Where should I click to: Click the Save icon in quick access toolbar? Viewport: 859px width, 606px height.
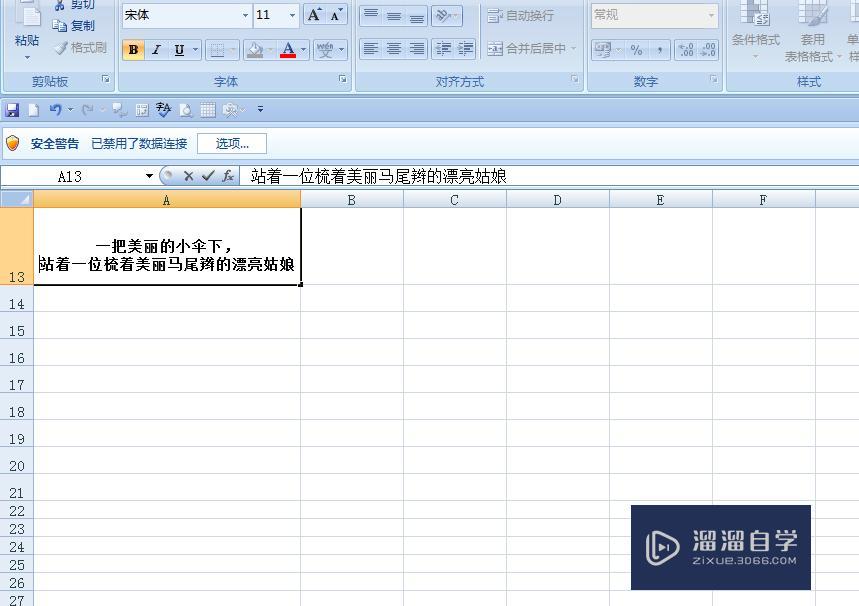[x=12, y=110]
